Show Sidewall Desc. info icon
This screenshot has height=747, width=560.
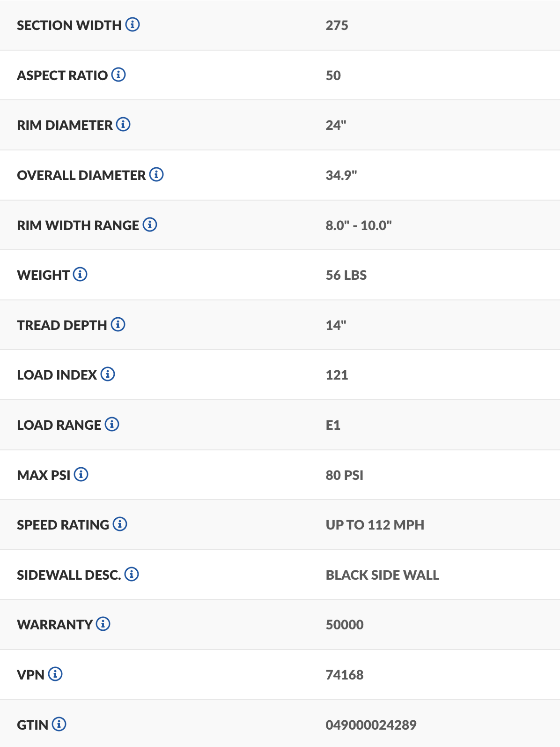tap(132, 574)
